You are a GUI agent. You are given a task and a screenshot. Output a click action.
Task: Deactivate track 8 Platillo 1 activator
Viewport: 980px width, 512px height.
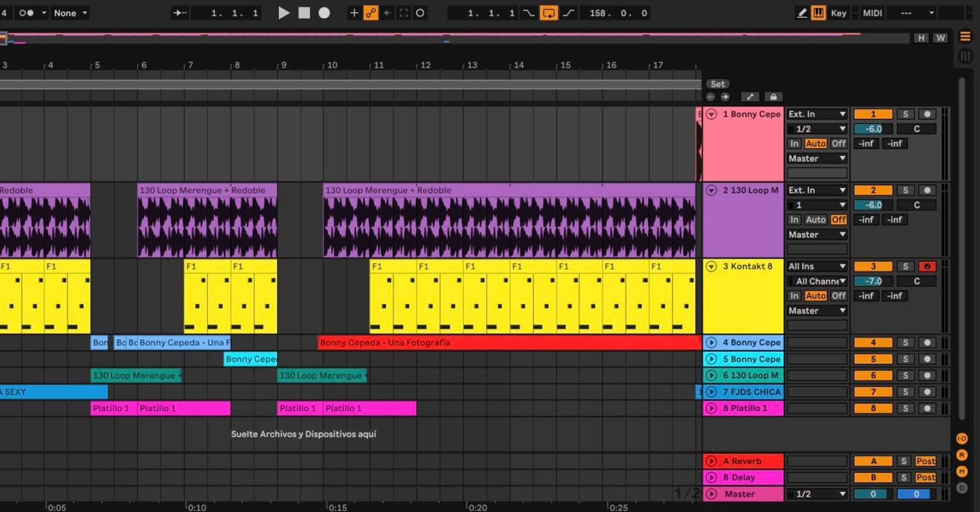point(873,409)
